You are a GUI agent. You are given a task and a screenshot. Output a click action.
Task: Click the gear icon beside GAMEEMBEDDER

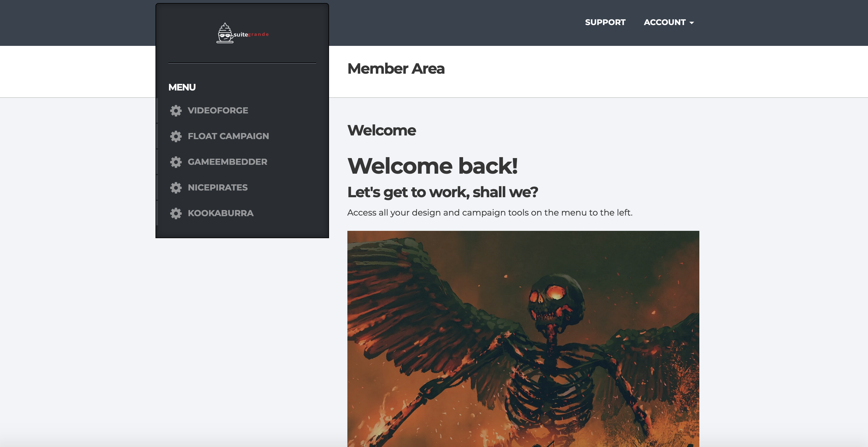point(176,162)
